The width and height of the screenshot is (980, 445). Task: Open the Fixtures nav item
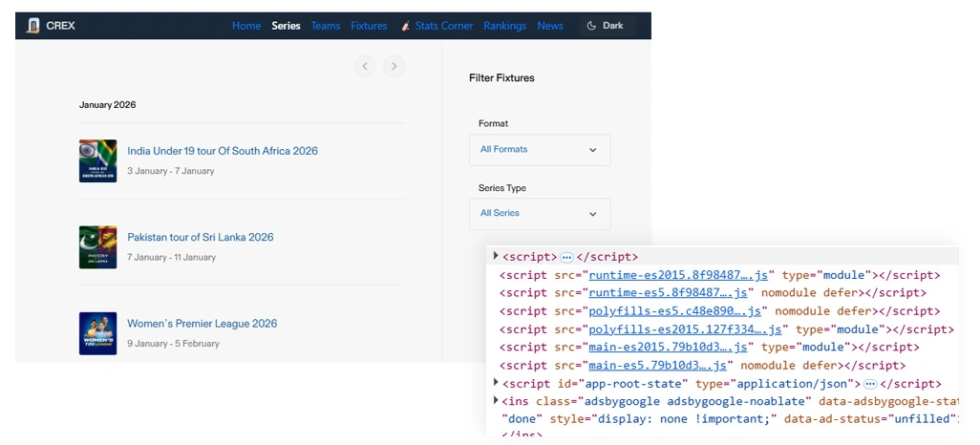point(369,26)
